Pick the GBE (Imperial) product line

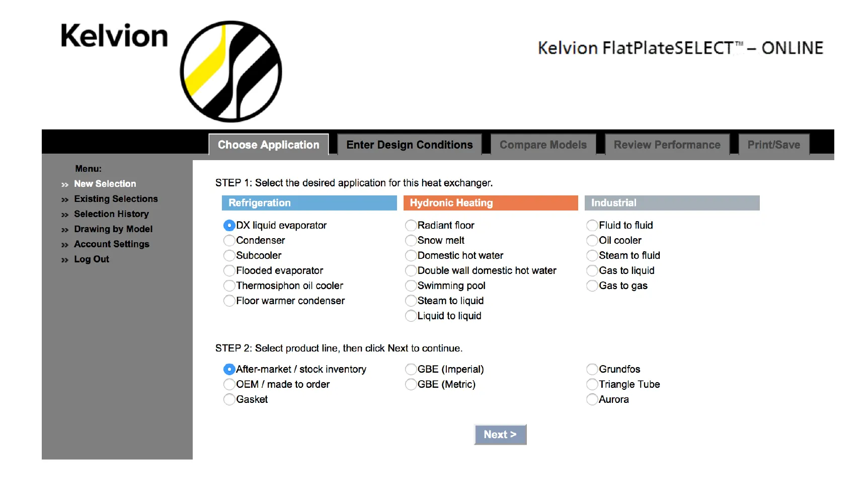(x=411, y=369)
